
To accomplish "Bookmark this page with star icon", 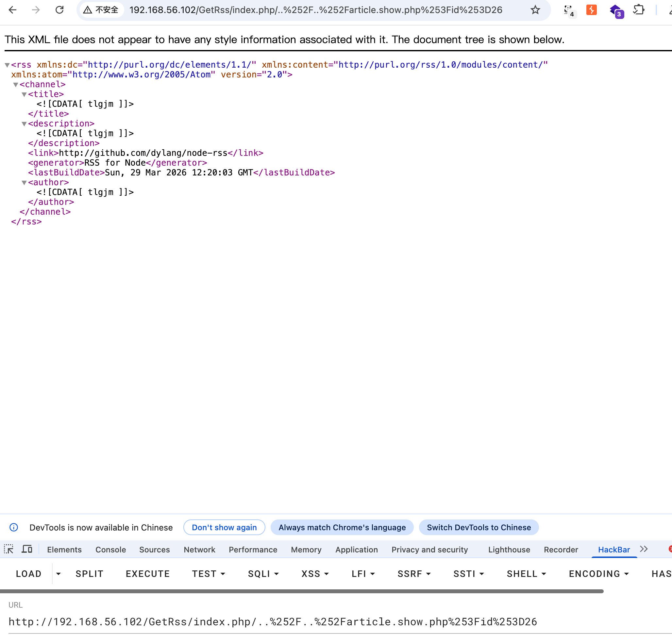I will (x=535, y=10).
